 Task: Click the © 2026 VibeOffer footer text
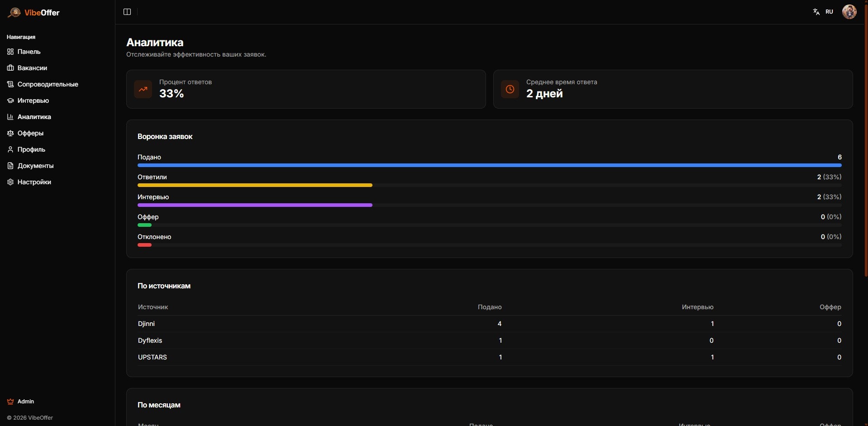[x=30, y=418]
